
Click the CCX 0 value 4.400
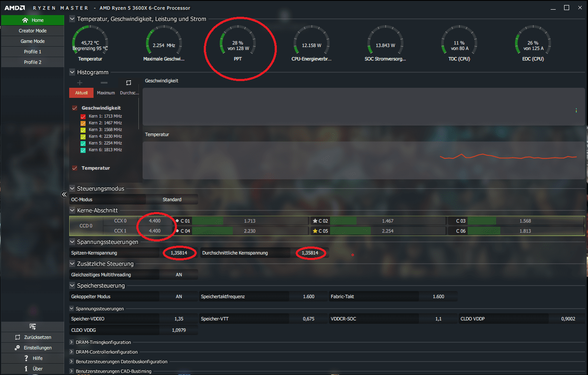(x=155, y=221)
